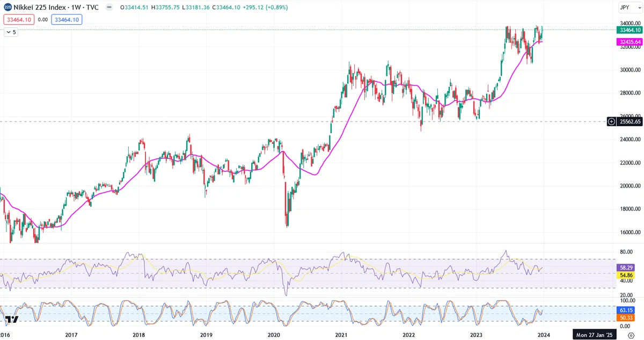This screenshot has width=644, height=340.
Task: Click the orange 50.33 stochastic value label
Action: 625,317
